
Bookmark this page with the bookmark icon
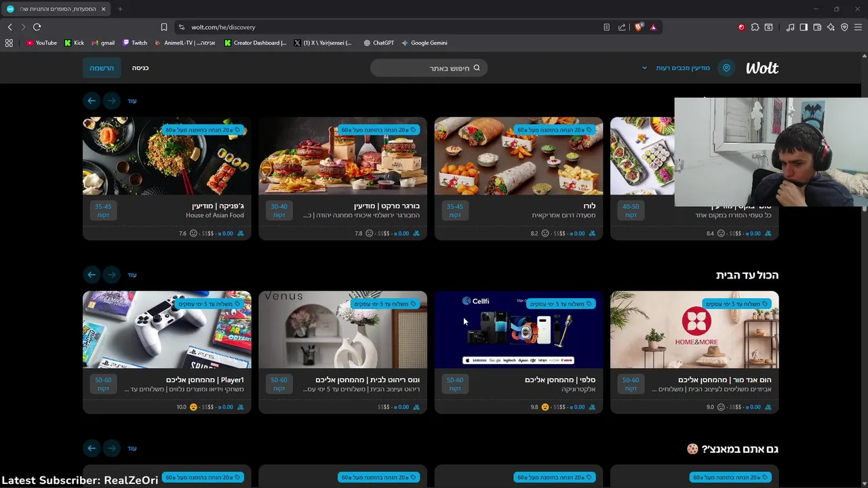click(164, 27)
